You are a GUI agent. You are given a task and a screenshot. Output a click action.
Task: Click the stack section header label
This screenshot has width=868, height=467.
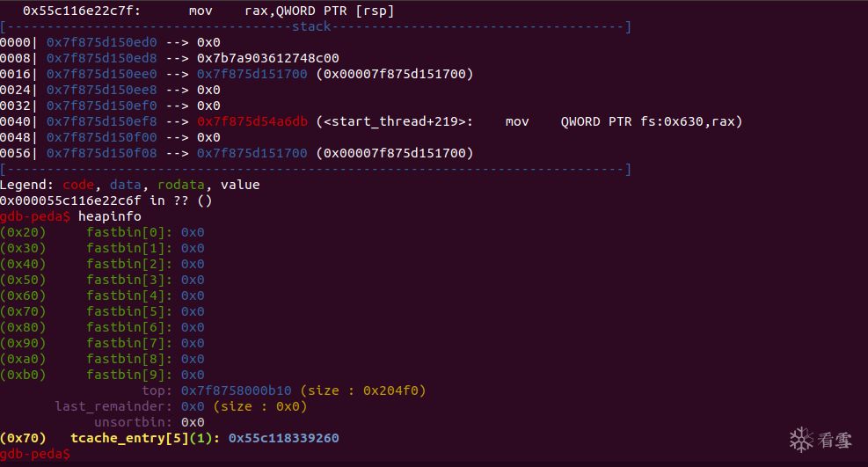[311, 26]
